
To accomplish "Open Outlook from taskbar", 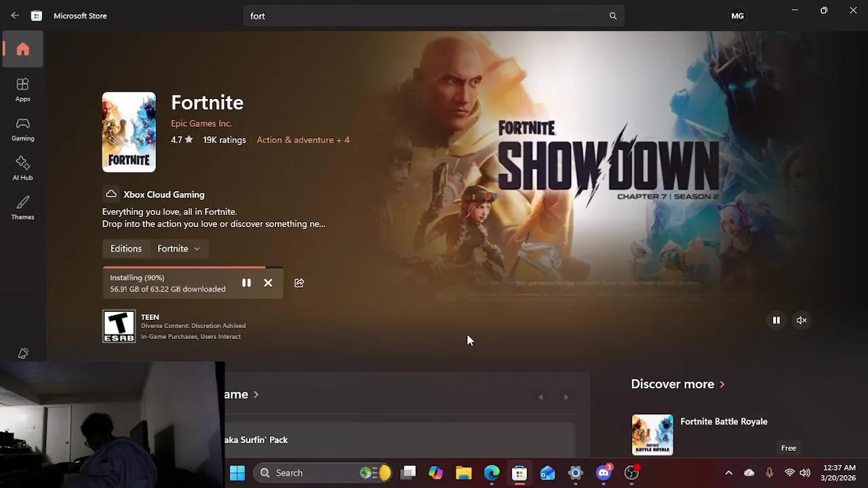I will pyautogui.click(x=547, y=473).
